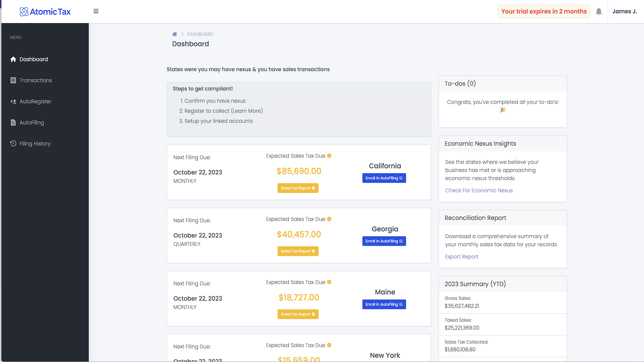
Task: Open AutoFiling from the sidebar
Action: click(x=31, y=123)
